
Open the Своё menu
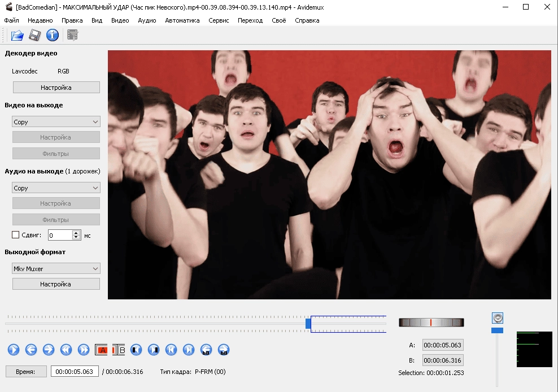278,20
